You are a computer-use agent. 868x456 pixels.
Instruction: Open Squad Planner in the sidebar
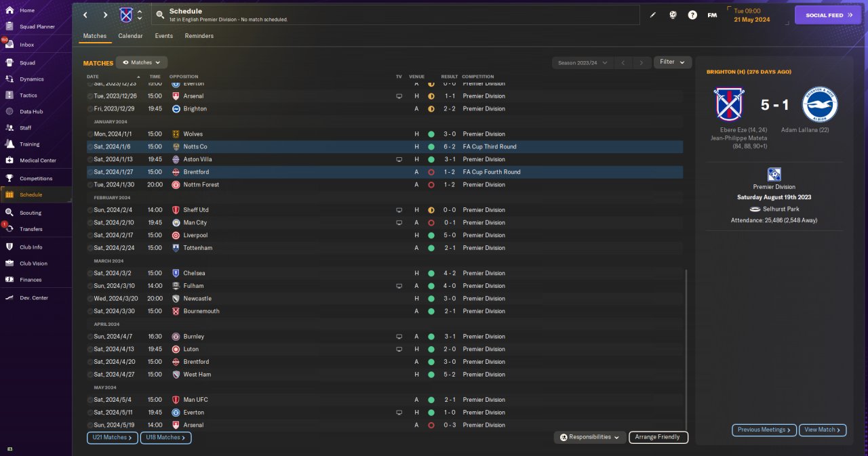37,26
